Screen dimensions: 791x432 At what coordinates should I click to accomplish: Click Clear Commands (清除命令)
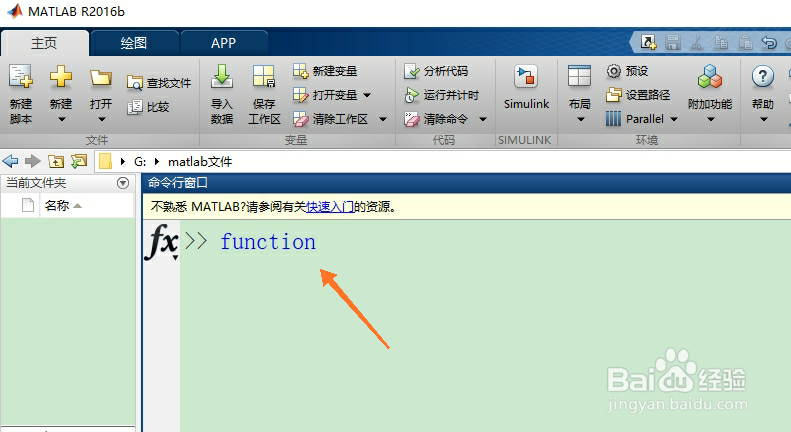coord(436,119)
